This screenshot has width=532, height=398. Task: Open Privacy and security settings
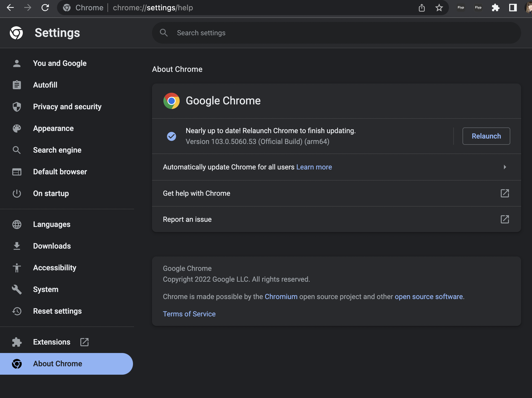[x=67, y=107]
